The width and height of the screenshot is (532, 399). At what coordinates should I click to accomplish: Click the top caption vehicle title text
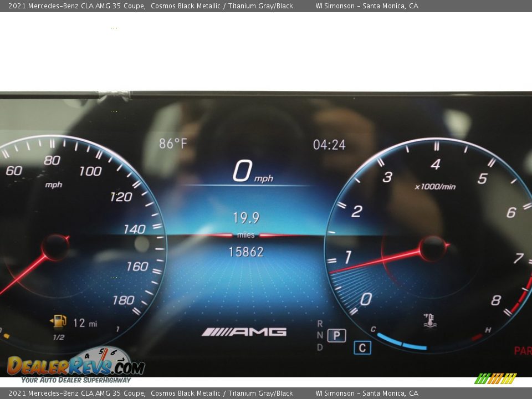tap(151, 6)
